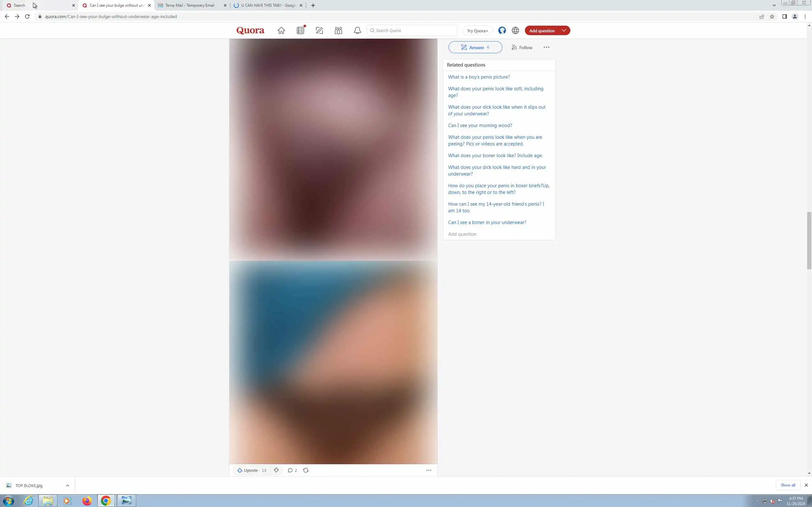Open Firefox from the taskbar

click(87, 501)
